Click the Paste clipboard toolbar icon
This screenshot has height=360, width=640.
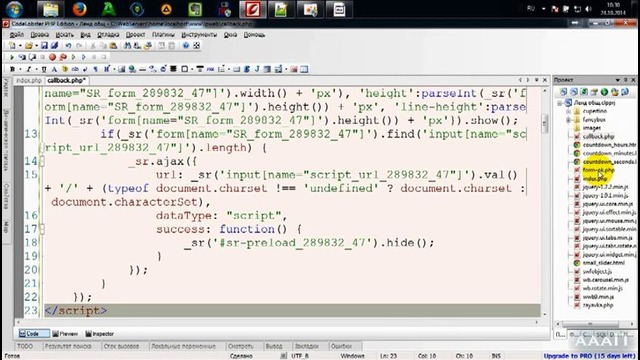[113, 46]
